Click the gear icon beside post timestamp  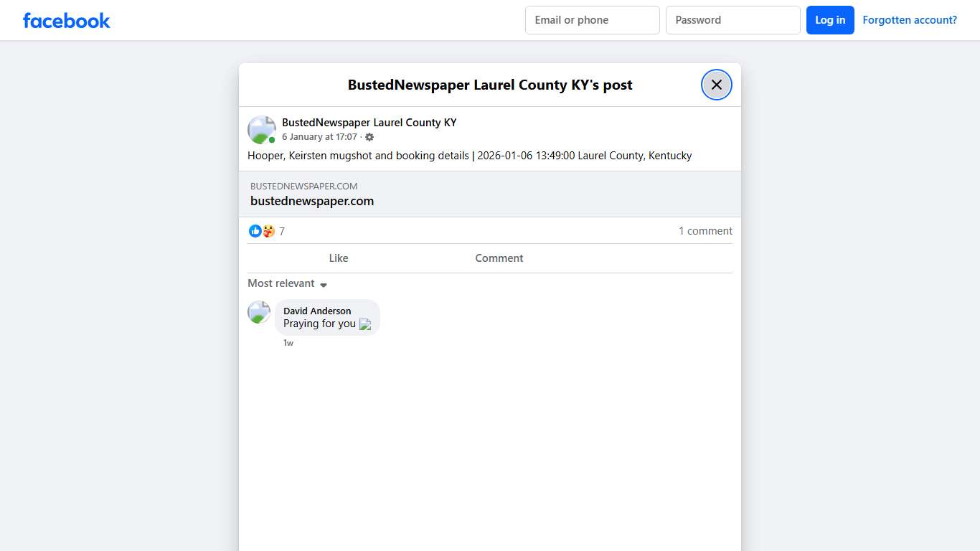[x=369, y=137]
